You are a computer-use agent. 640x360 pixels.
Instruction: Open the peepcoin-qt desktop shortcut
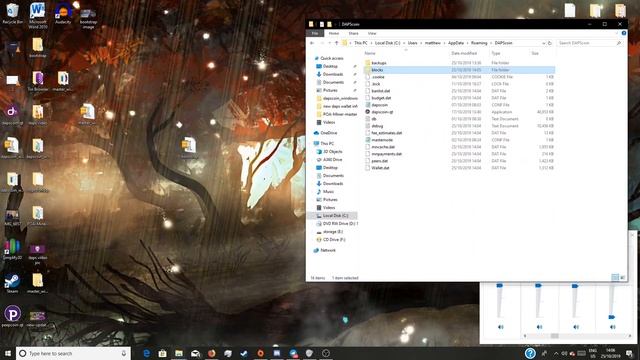[13, 316]
